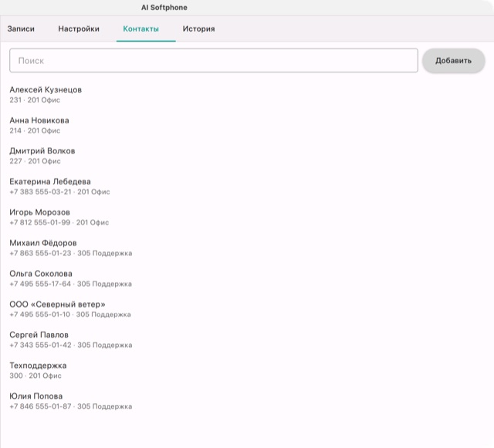Click phone +7 812 555-01-99
The width and height of the screenshot is (494, 448).
40,223
